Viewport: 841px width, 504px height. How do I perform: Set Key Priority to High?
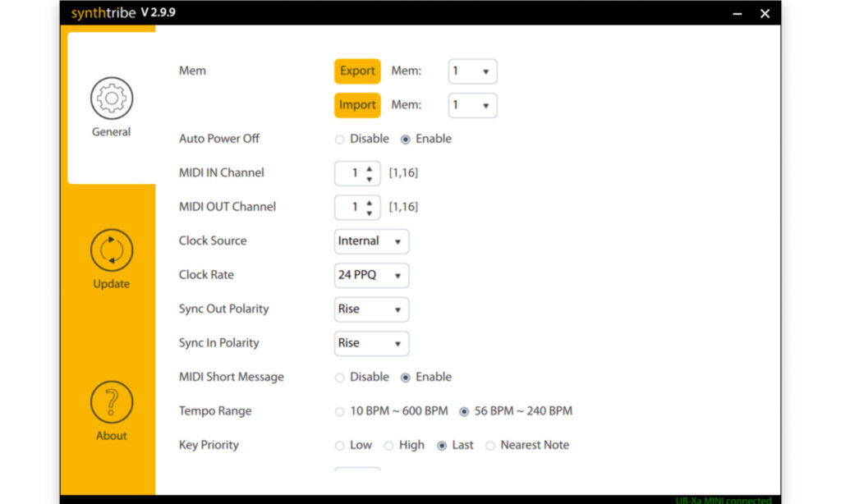pyautogui.click(x=389, y=446)
